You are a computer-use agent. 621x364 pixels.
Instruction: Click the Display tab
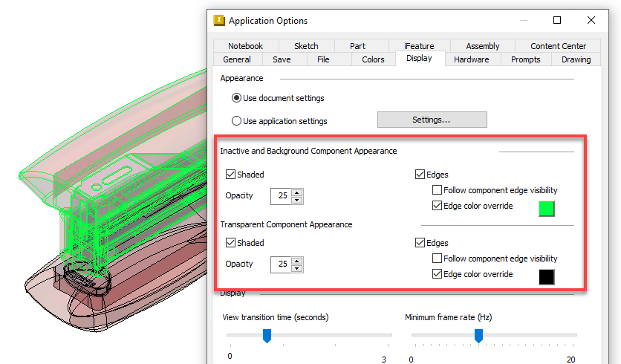420,58
